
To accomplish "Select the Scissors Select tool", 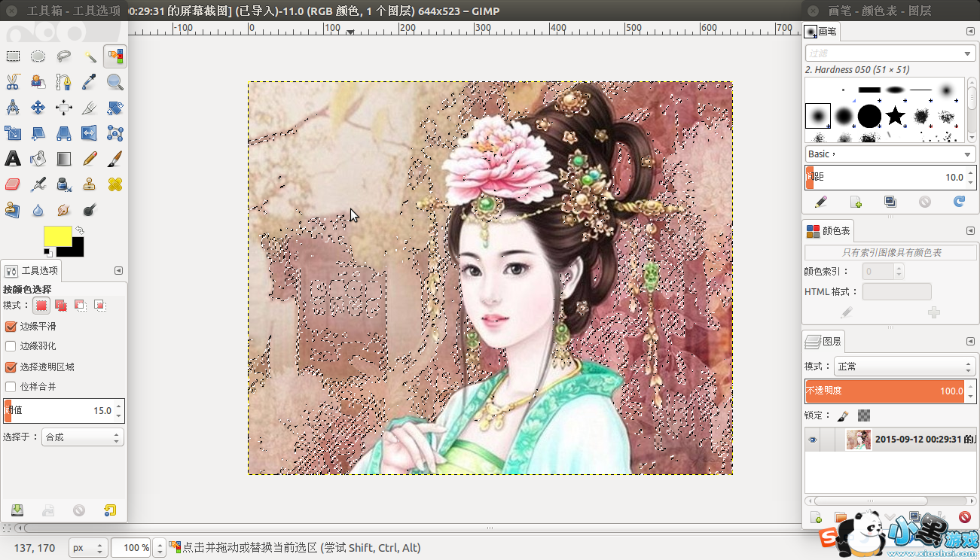I will click(13, 82).
